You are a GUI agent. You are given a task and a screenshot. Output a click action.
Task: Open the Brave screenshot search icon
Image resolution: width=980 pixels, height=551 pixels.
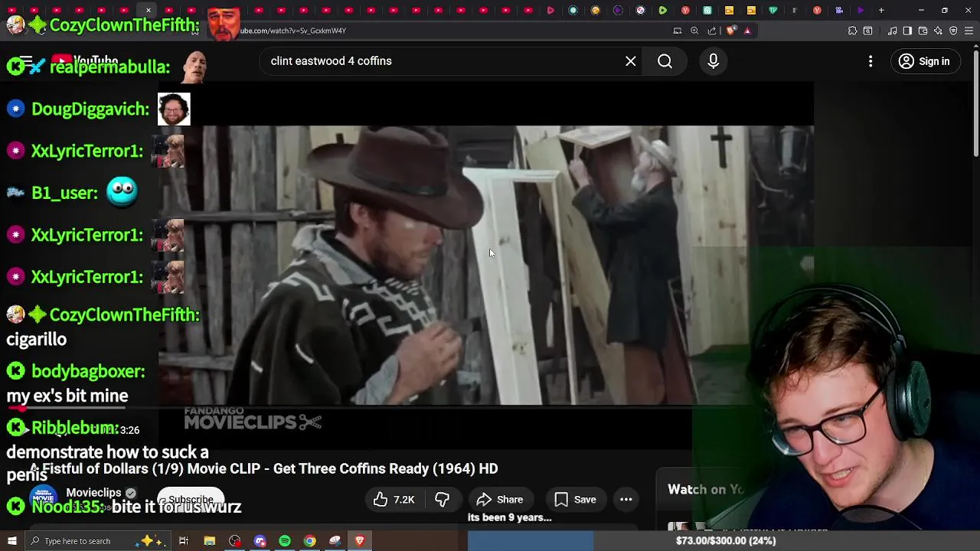pos(867,31)
